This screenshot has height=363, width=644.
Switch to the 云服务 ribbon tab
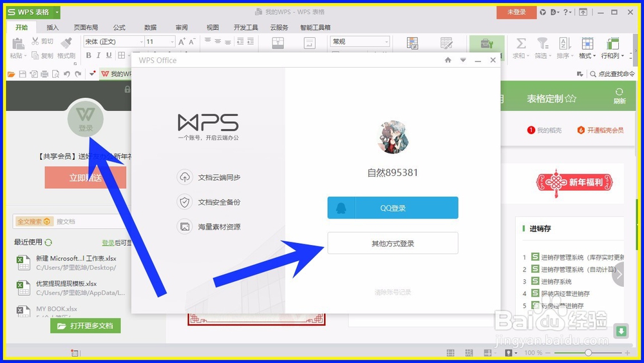279,28
